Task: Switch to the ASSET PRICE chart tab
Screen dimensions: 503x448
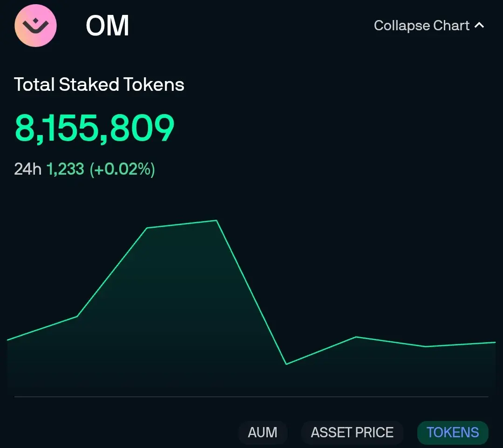Action: click(352, 432)
